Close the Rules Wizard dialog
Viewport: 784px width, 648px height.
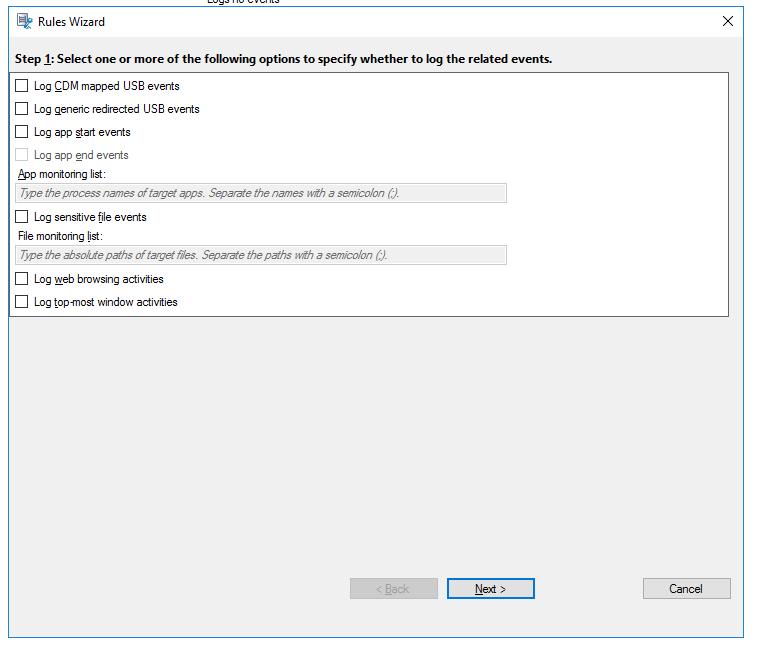point(727,21)
